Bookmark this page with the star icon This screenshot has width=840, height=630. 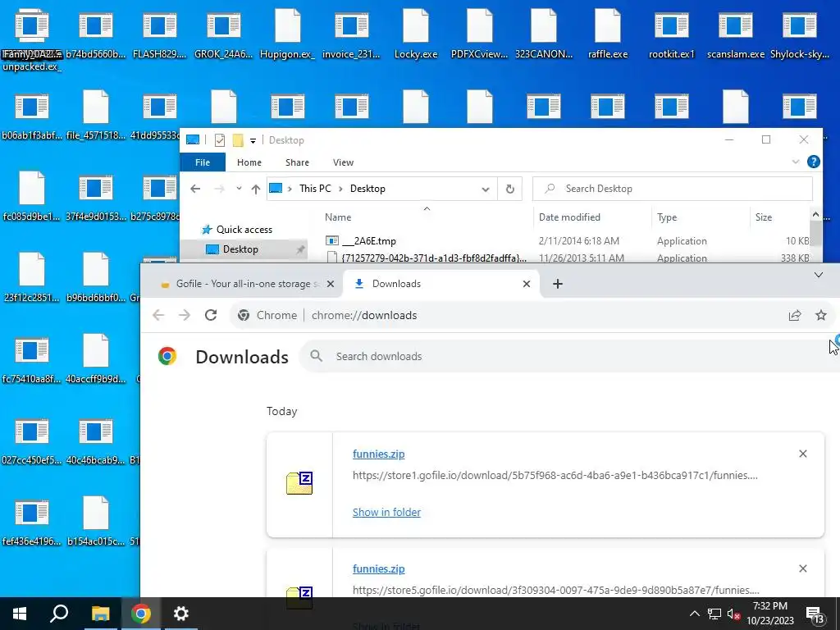(x=820, y=315)
